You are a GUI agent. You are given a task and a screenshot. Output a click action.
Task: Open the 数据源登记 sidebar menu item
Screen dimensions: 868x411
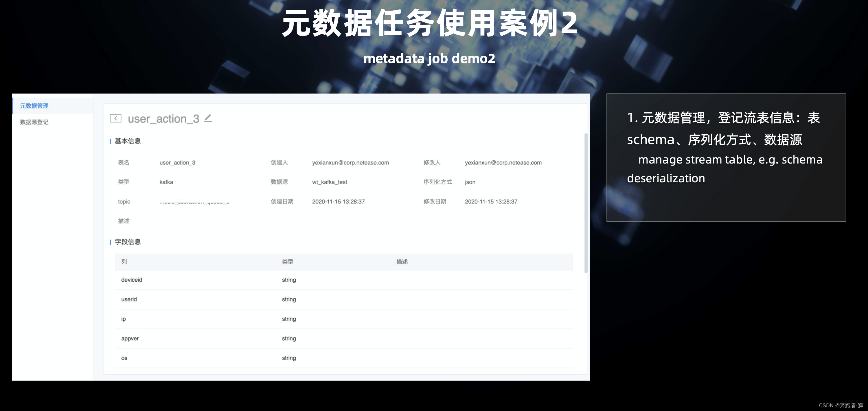[x=34, y=122]
